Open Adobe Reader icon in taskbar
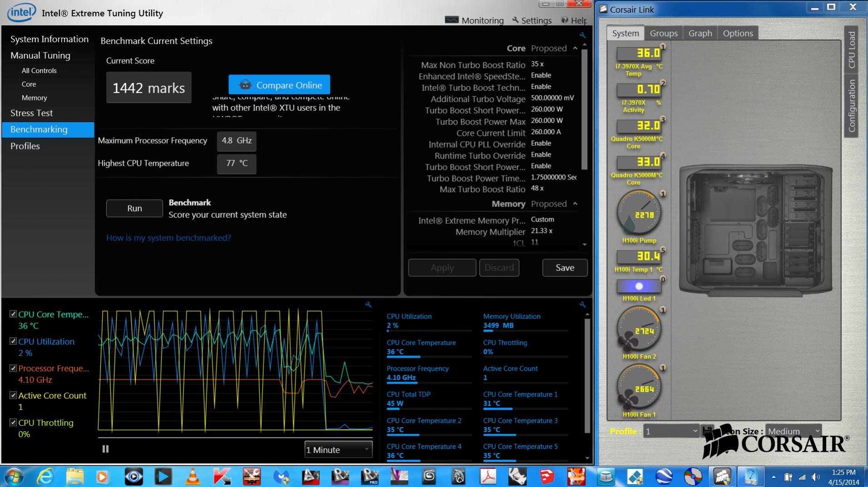The width and height of the screenshot is (868, 487). pos(488,477)
